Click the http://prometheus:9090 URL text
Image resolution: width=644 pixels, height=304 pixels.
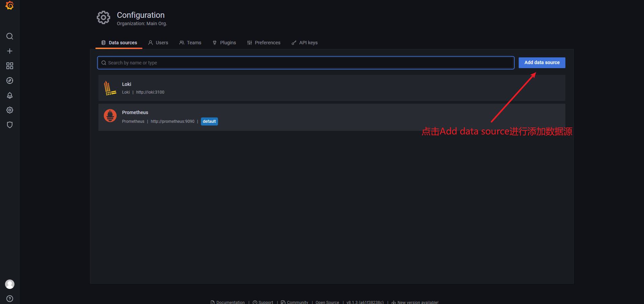click(x=173, y=121)
